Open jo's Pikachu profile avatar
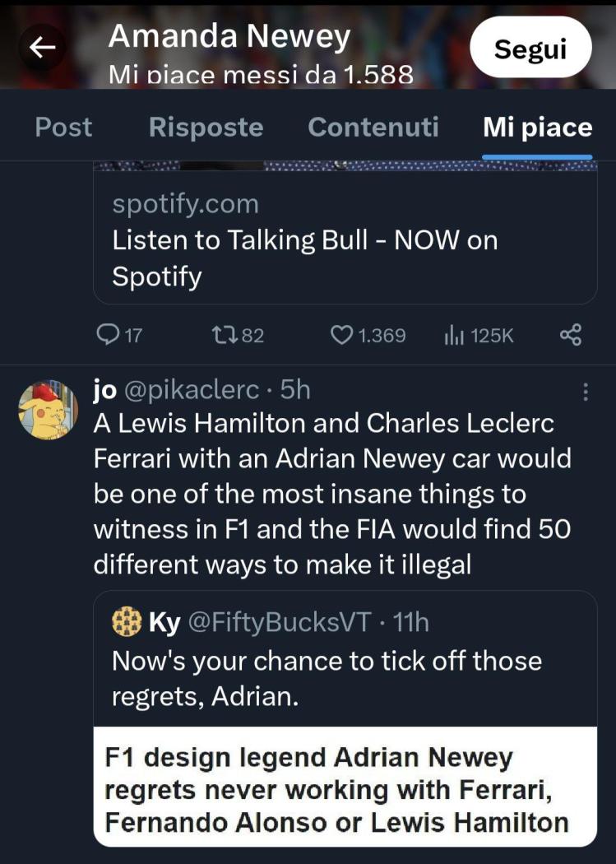The height and width of the screenshot is (864, 616). coord(48,409)
